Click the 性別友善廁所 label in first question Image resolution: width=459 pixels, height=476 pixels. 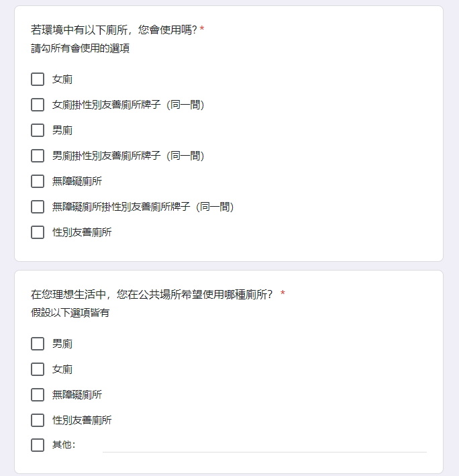point(82,232)
